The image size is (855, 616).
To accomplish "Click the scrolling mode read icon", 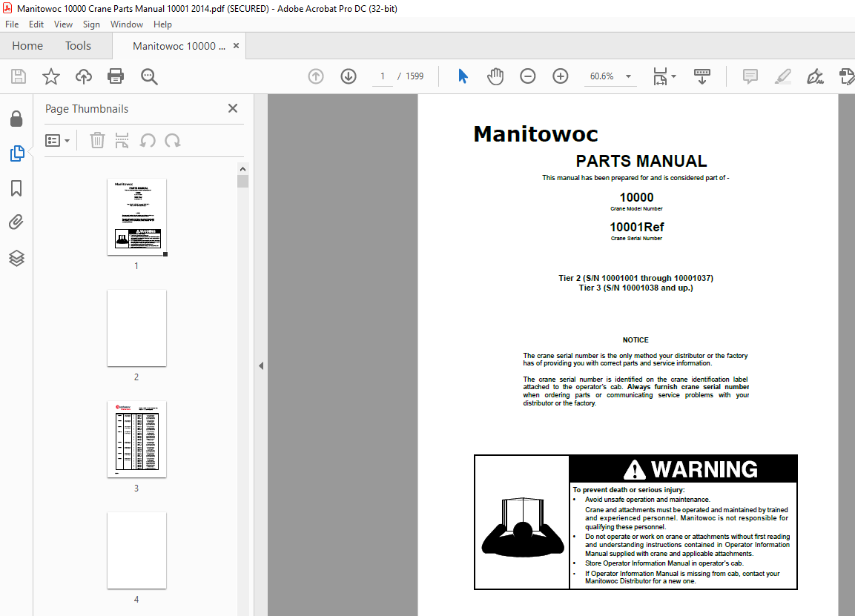I will pyautogui.click(x=702, y=76).
